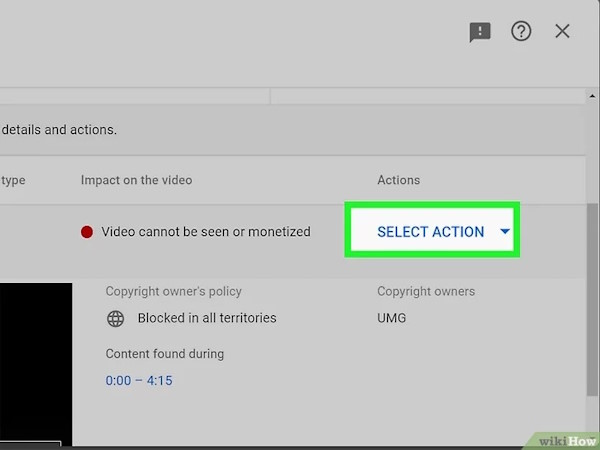Screen dimensions: 600x450
Task: Click the Copyright owners label
Action: coord(426,291)
